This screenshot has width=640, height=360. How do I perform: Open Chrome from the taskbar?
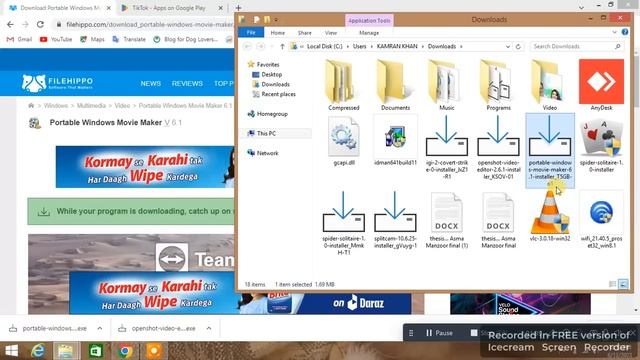click(125, 351)
